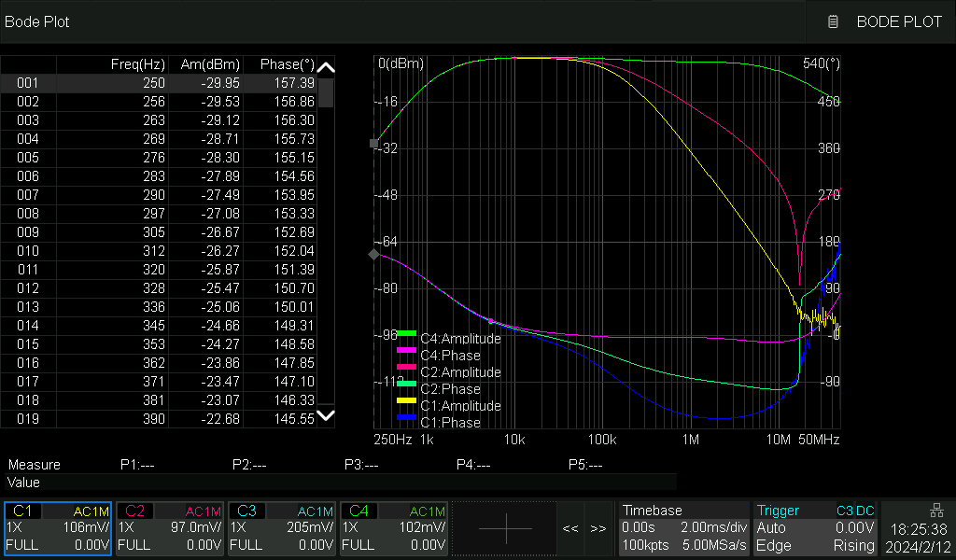Image resolution: width=956 pixels, height=560 pixels.
Task: Click the Am(dBm) column header
Action: [x=210, y=64]
